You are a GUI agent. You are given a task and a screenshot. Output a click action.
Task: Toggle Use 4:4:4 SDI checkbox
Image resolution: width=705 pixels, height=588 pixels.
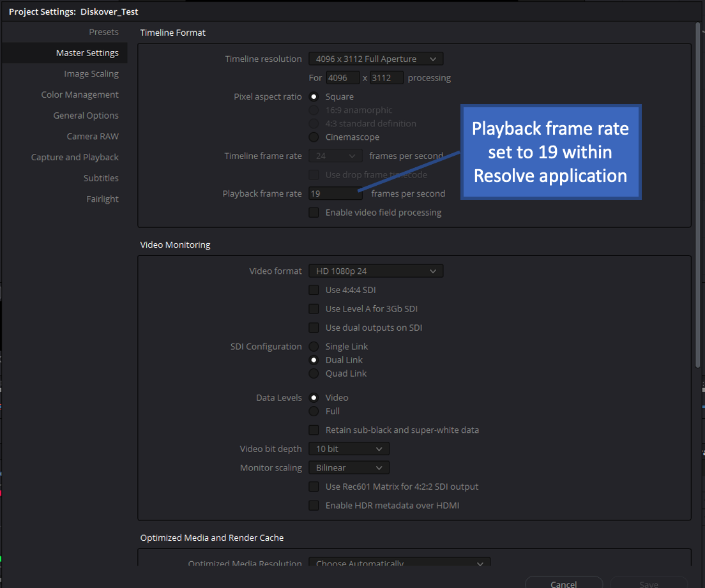[x=314, y=290]
